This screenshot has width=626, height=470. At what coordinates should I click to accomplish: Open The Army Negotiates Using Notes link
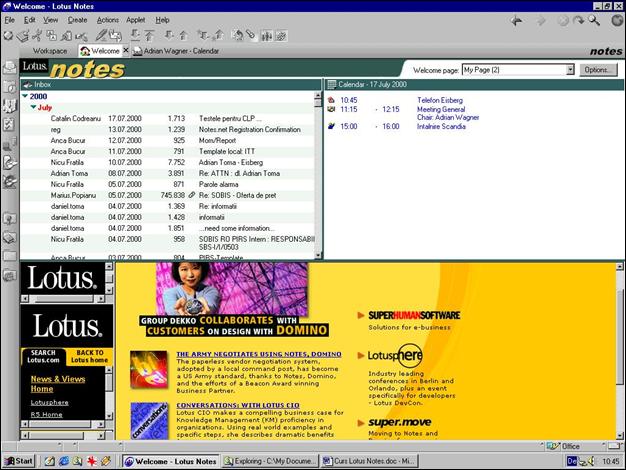click(x=258, y=354)
